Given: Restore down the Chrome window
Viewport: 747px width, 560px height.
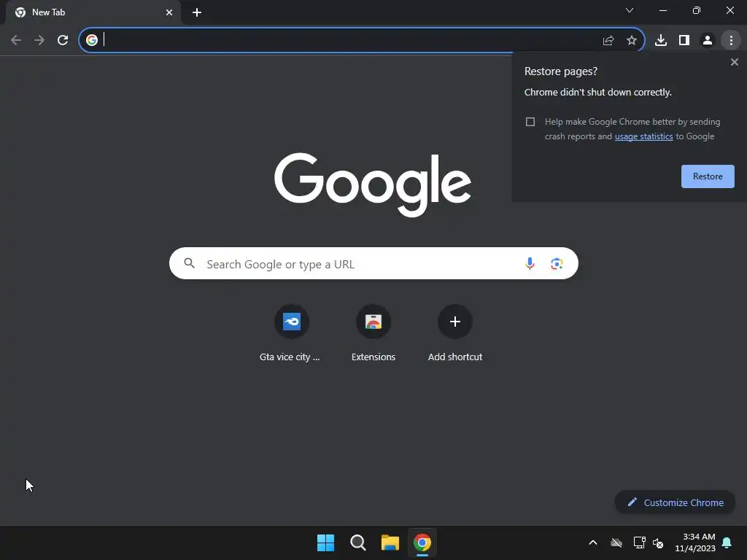Looking at the screenshot, I should (696, 10).
